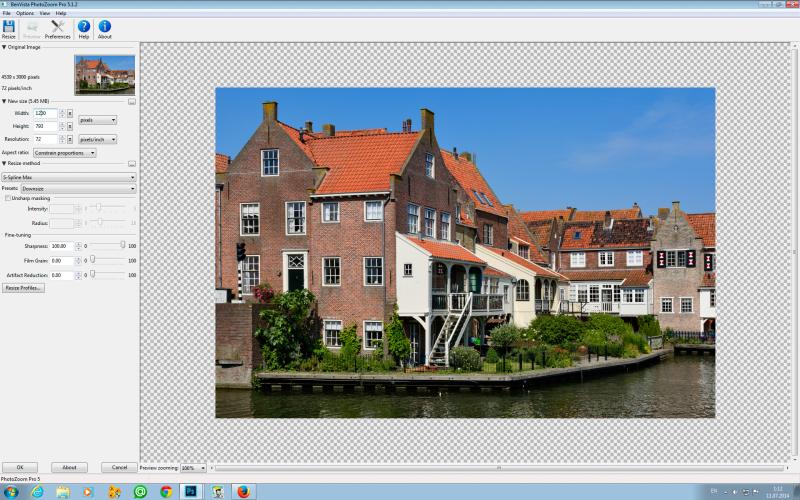Click the Resize floppy disk icon
The height and width of the screenshot is (500, 800).
9,27
